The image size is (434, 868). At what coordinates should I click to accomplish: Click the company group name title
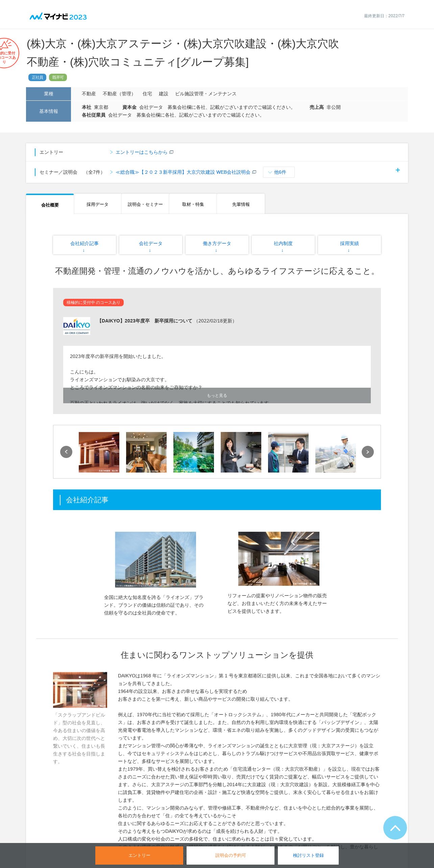point(183,53)
